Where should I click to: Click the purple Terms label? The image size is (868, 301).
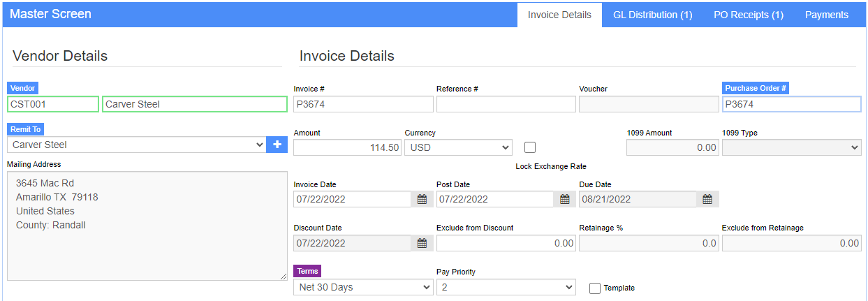point(307,271)
